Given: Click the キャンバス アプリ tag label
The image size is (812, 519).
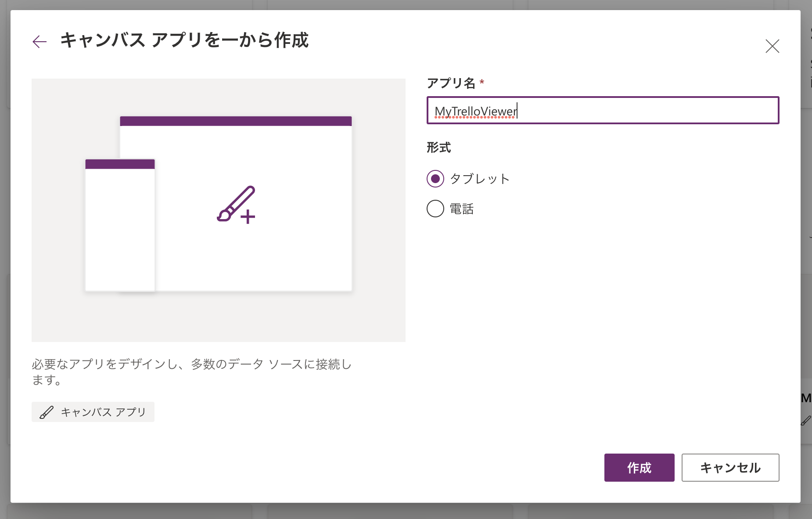Looking at the screenshot, I should [x=103, y=412].
